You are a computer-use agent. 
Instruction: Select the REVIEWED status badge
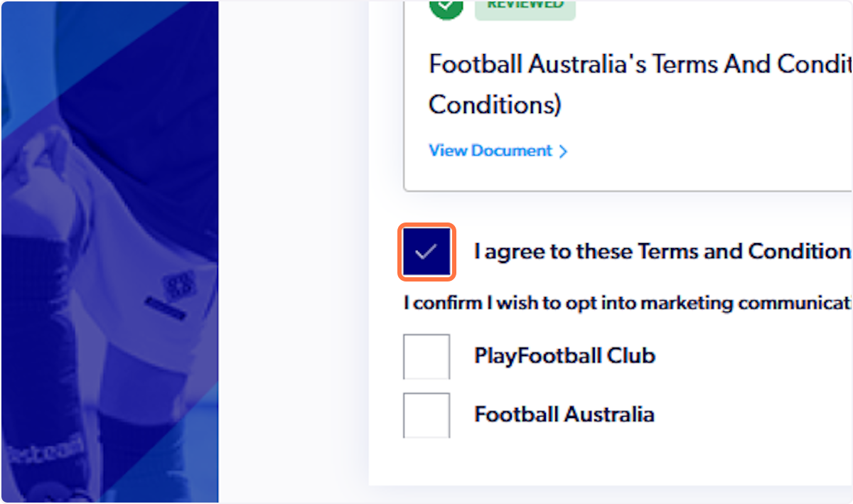[525, 7]
